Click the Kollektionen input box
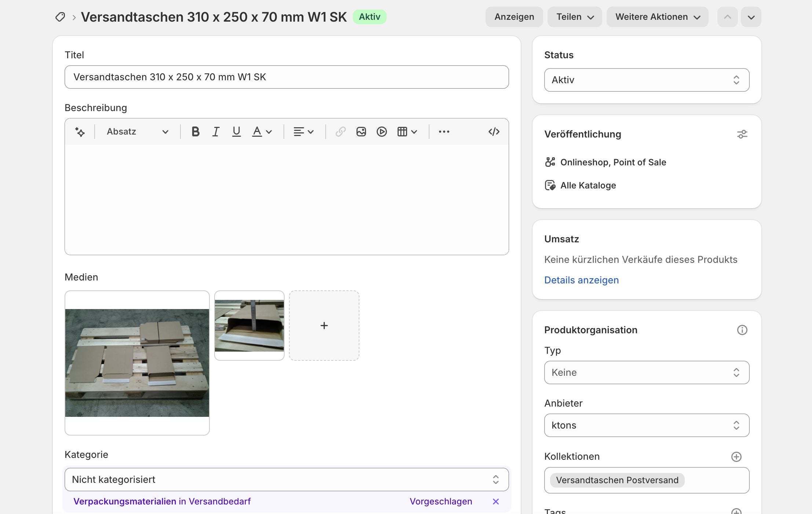Viewport: 812px width, 514px height. click(x=647, y=480)
